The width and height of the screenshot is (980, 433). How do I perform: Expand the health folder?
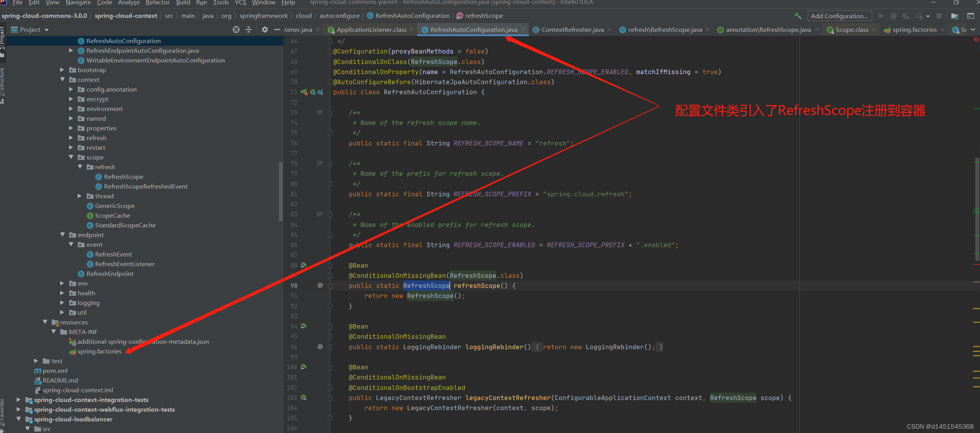pos(62,293)
